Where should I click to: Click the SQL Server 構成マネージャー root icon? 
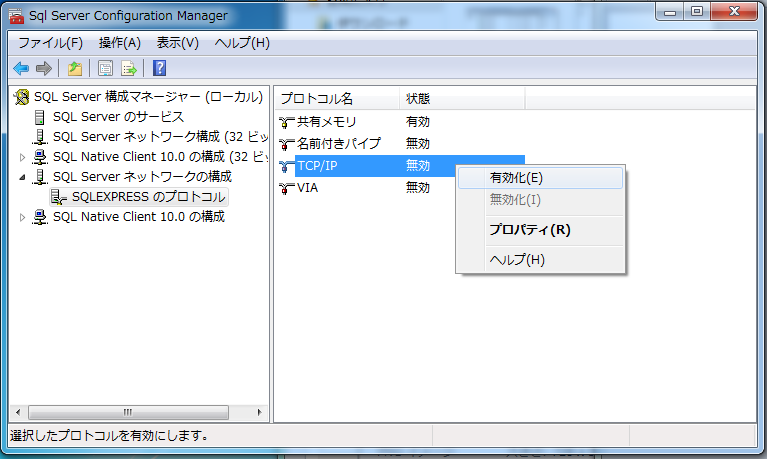coord(22,97)
